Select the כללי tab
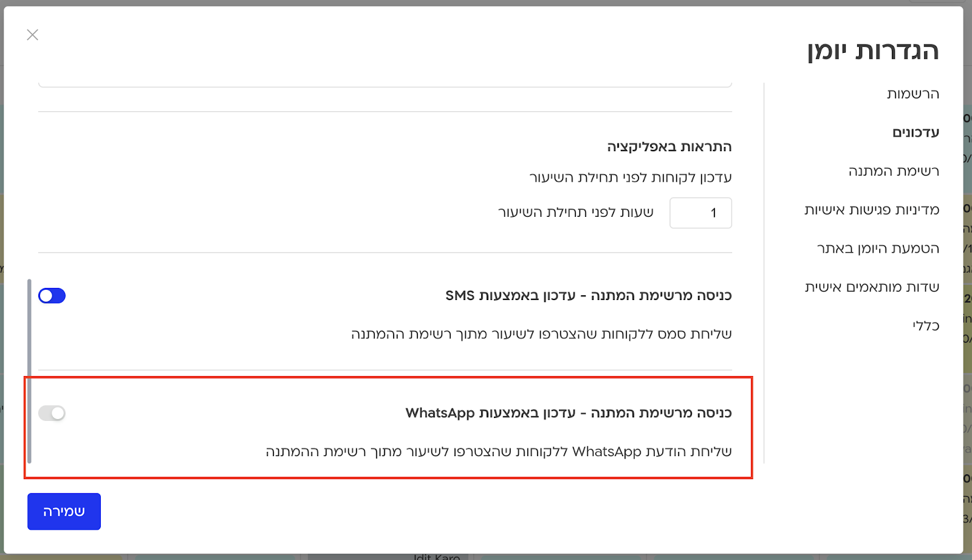972x560 pixels. pos(926,326)
